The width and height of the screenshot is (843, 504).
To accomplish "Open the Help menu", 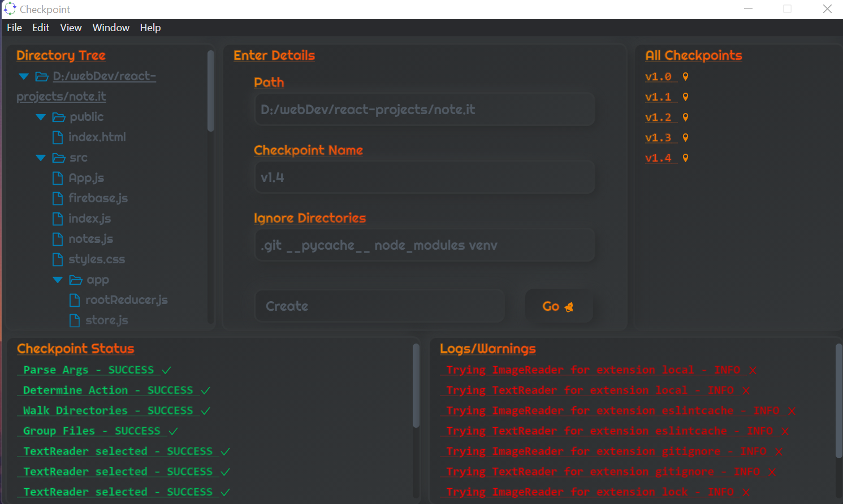I will (x=150, y=28).
